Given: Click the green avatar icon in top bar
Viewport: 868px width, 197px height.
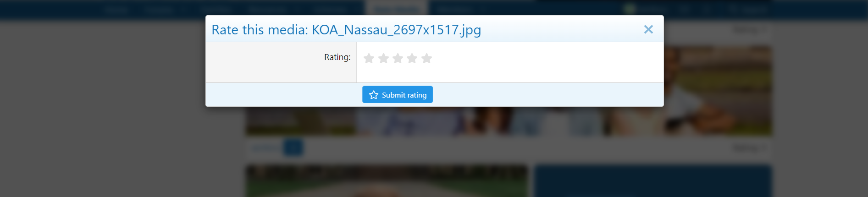Looking at the screenshot, I should click(x=630, y=9).
